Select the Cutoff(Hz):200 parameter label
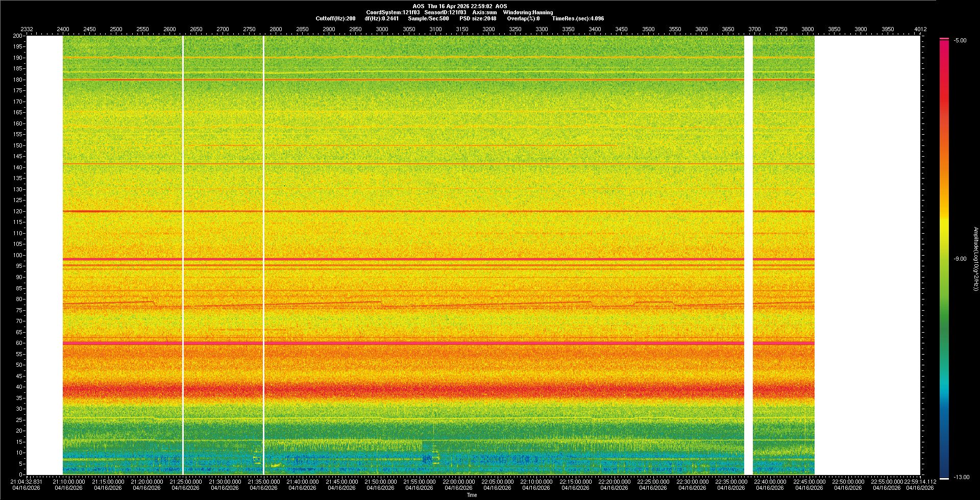Screen dimensions: 980x500 [x=335, y=18]
